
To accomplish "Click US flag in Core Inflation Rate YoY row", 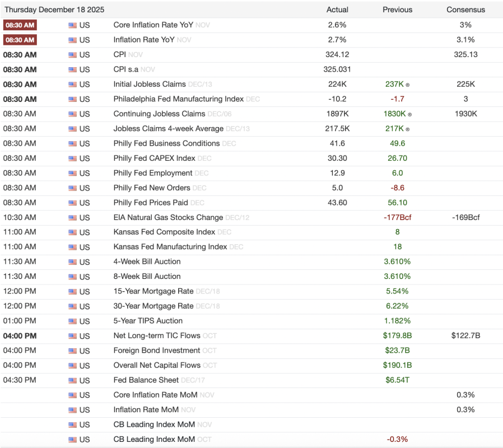I will click(73, 25).
